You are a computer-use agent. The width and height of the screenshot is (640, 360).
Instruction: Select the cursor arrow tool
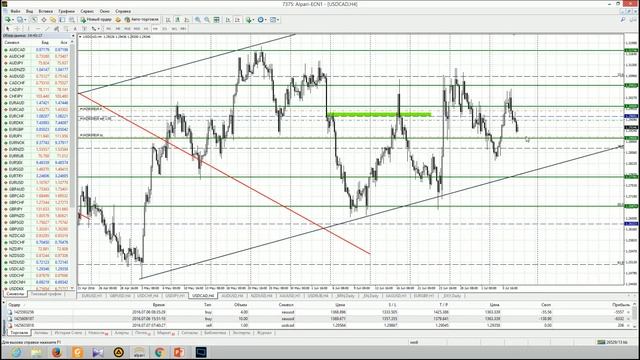click(7, 29)
